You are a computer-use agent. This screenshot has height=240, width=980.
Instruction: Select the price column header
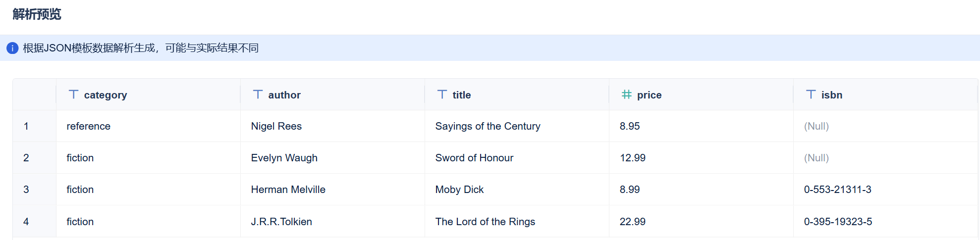coord(701,95)
